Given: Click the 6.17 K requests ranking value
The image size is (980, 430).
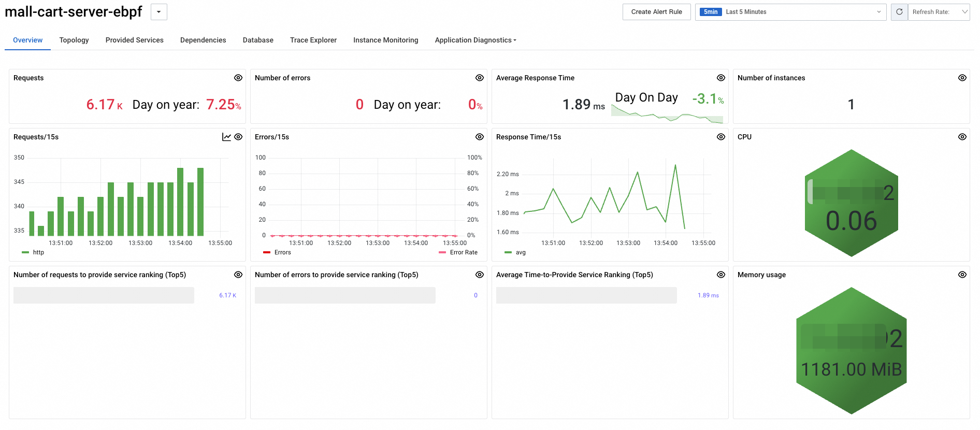Looking at the screenshot, I should pyautogui.click(x=227, y=295).
